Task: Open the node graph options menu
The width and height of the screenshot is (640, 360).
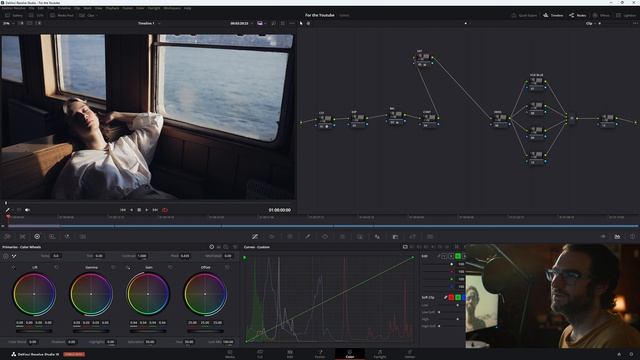Action: point(635,23)
